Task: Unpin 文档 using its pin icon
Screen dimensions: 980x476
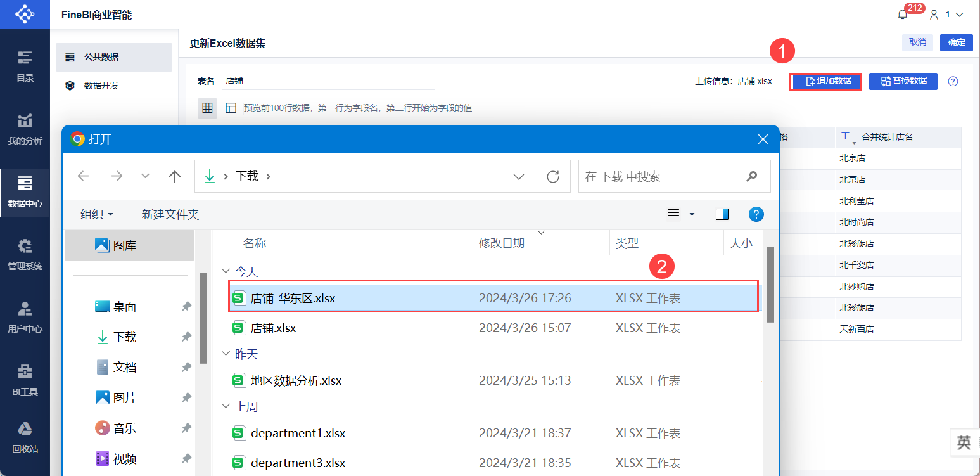Action: click(x=186, y=368)
